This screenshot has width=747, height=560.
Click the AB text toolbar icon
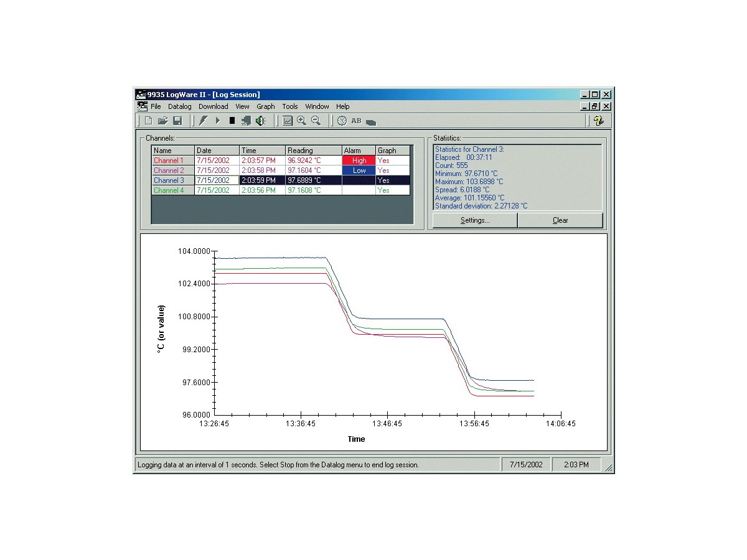tap(356, 121)
